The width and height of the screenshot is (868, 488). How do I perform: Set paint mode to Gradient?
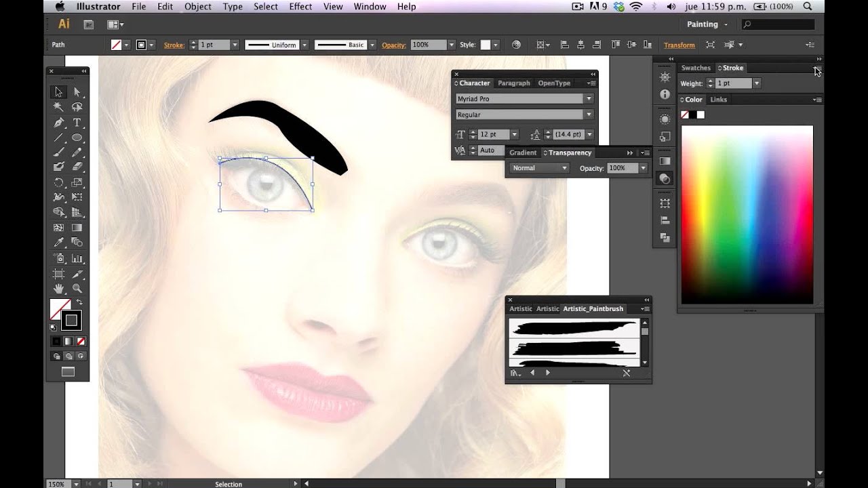68,341
